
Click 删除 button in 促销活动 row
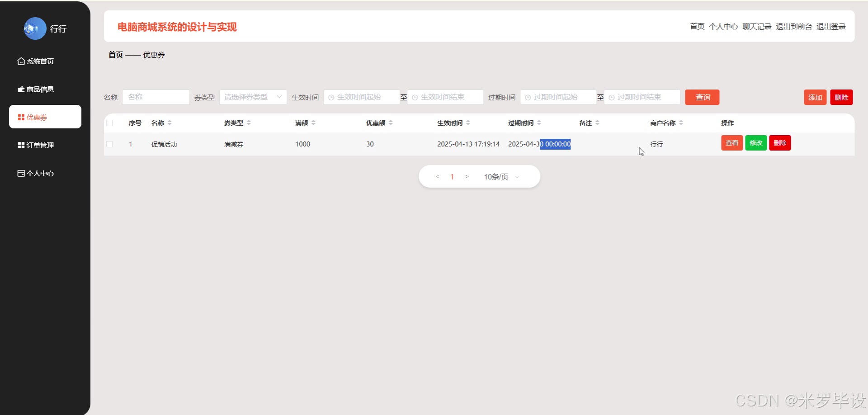click(x=780, y=143)
